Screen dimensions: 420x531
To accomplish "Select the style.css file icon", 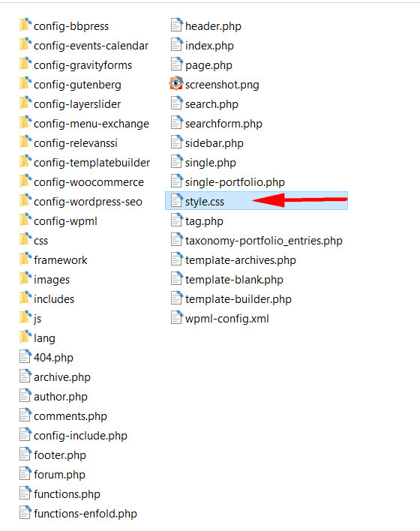I will [x=177, y=201].
